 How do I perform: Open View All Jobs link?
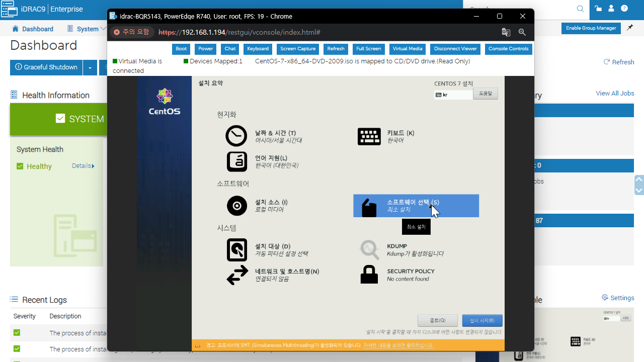click(x=615, y=93)
